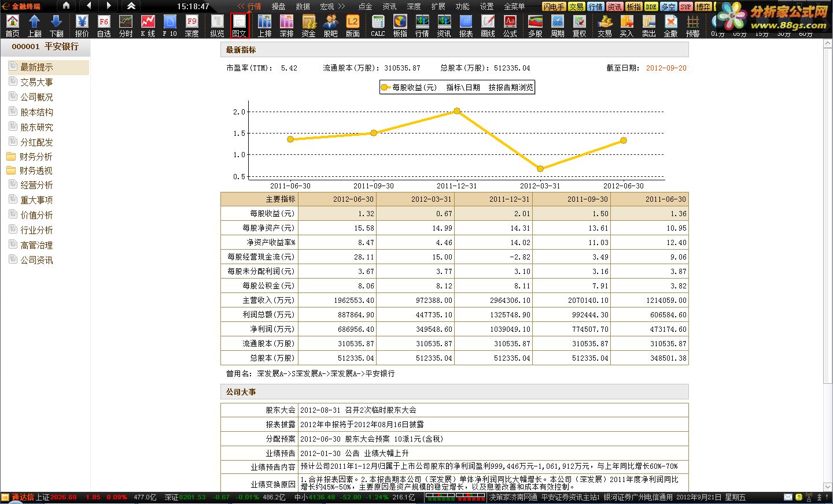Open the K线 candlestick chart icon
This screenshot has height=504, width=833.
point(148,25)
